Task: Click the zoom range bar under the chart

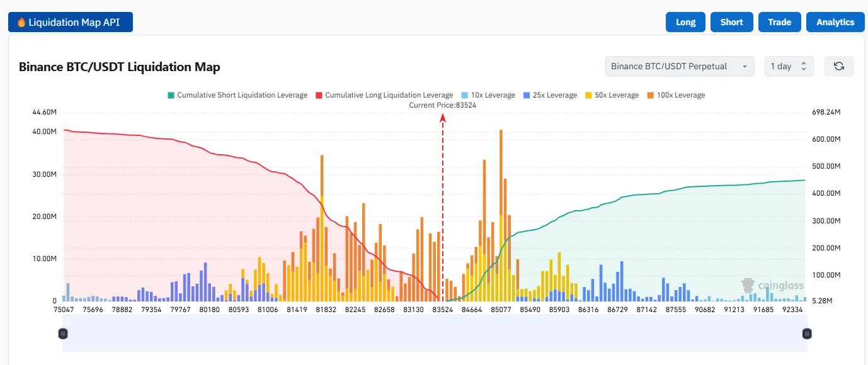Action: [435, 334]
